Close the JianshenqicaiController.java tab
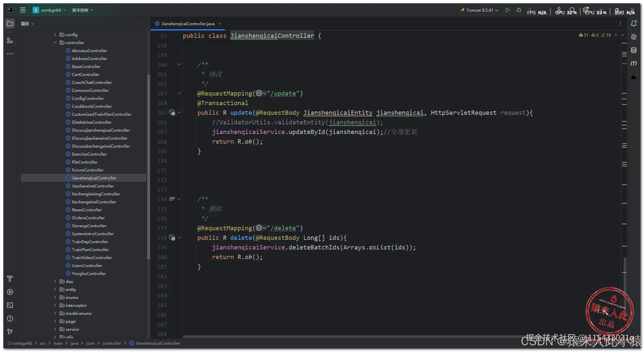644x352 pixels. (220, 24)
